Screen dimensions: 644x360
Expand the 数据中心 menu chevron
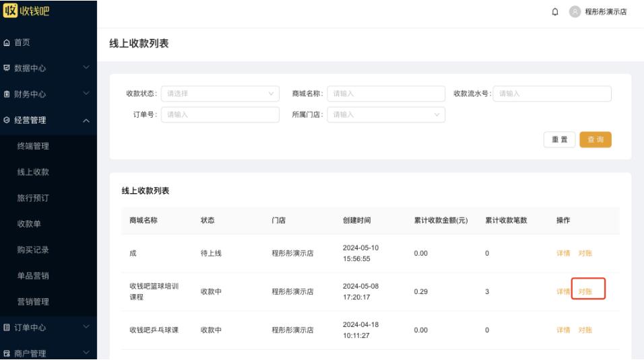pos(86,67)
